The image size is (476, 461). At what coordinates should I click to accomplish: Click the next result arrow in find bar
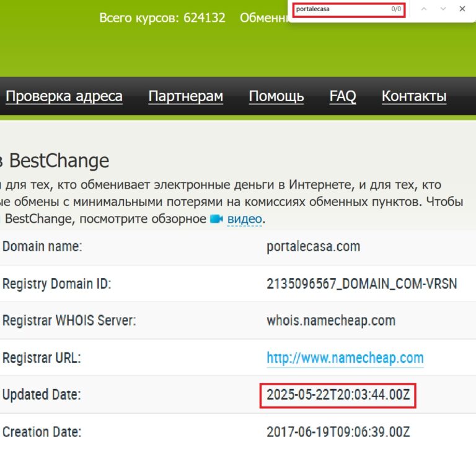(x=443, y=9)
